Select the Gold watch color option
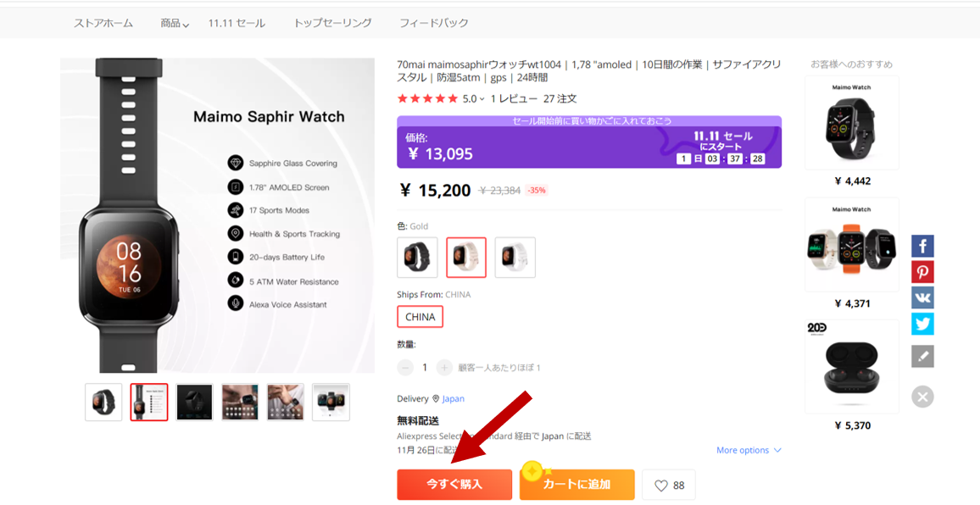 pyautogui.click(x=466, y=257)
